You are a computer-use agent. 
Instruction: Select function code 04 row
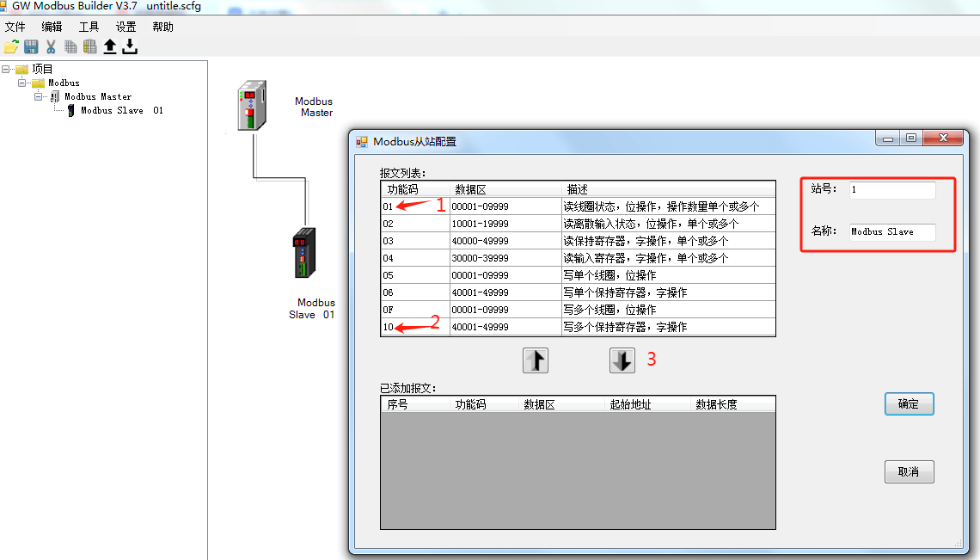579,258
